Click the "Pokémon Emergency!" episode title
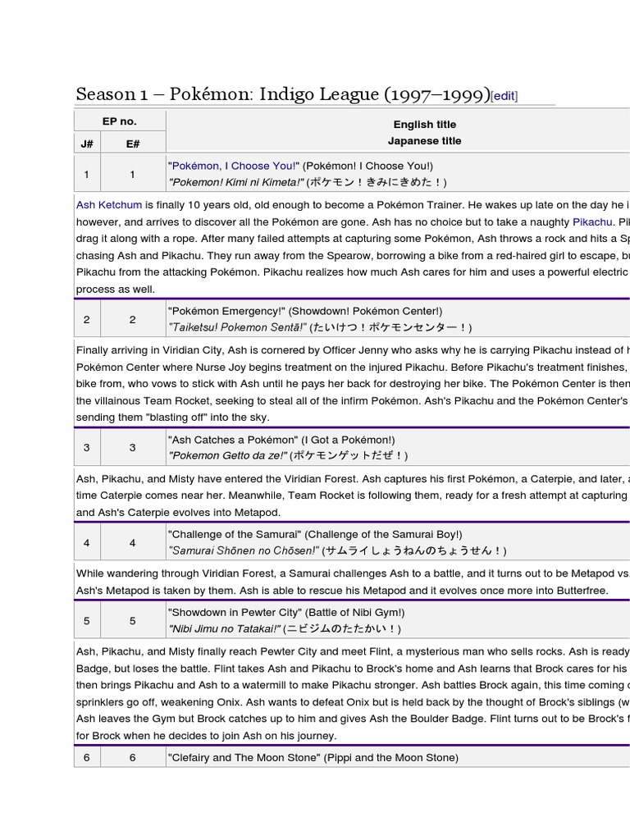 click(x=226, y=311)
